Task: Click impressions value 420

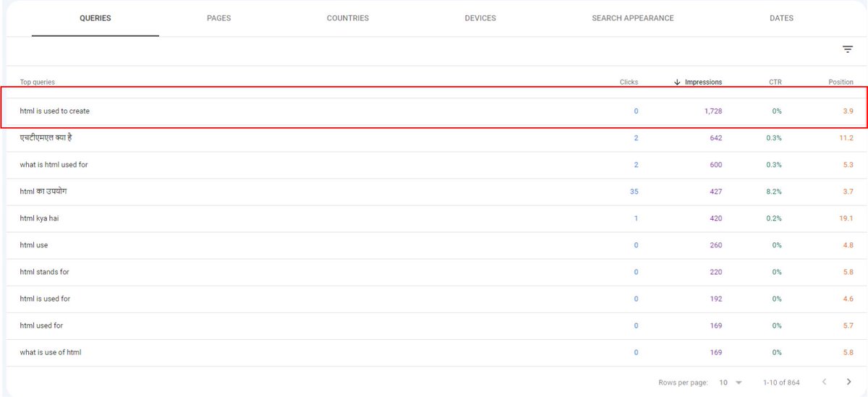Action: 716,218
